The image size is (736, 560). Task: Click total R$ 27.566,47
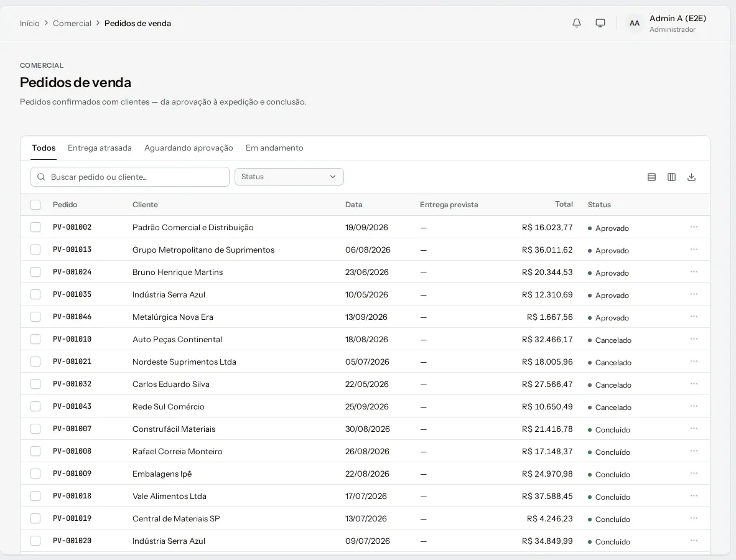[x=547, y=384]
